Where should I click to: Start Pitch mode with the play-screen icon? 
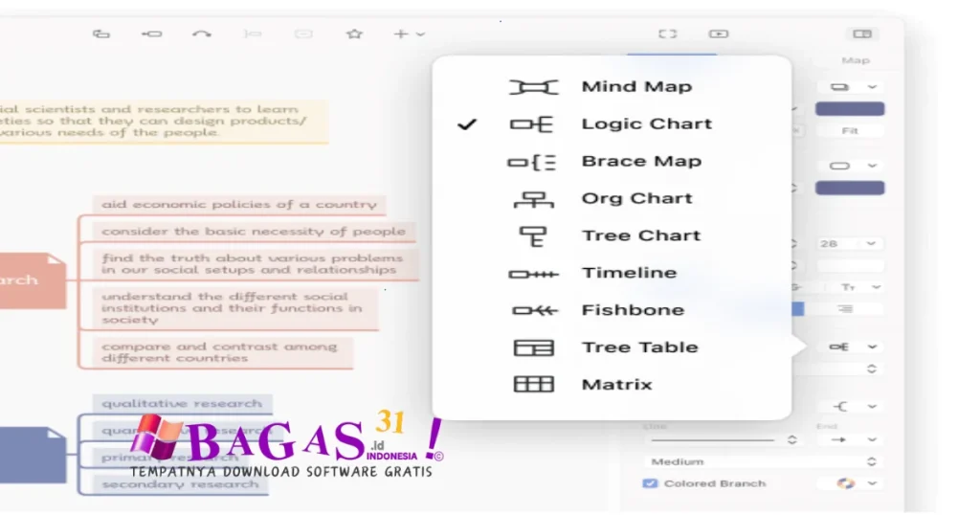(718, 34)
